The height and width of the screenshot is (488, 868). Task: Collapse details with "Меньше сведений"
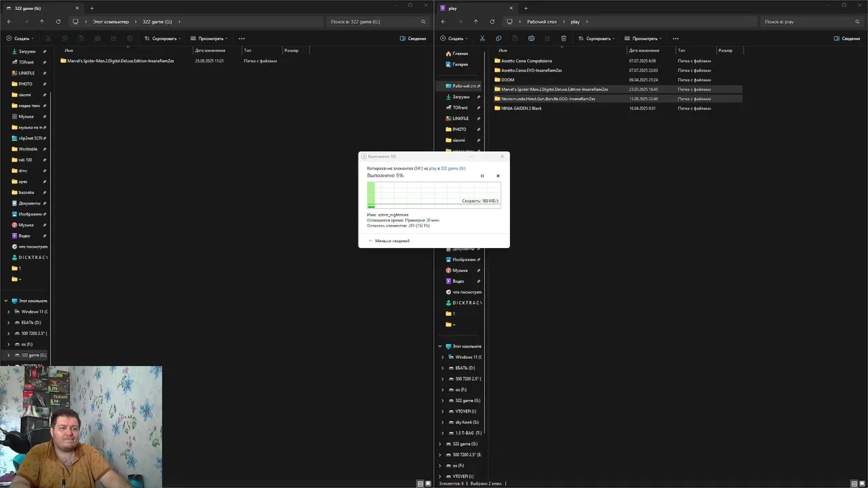[x=389, y=241]
